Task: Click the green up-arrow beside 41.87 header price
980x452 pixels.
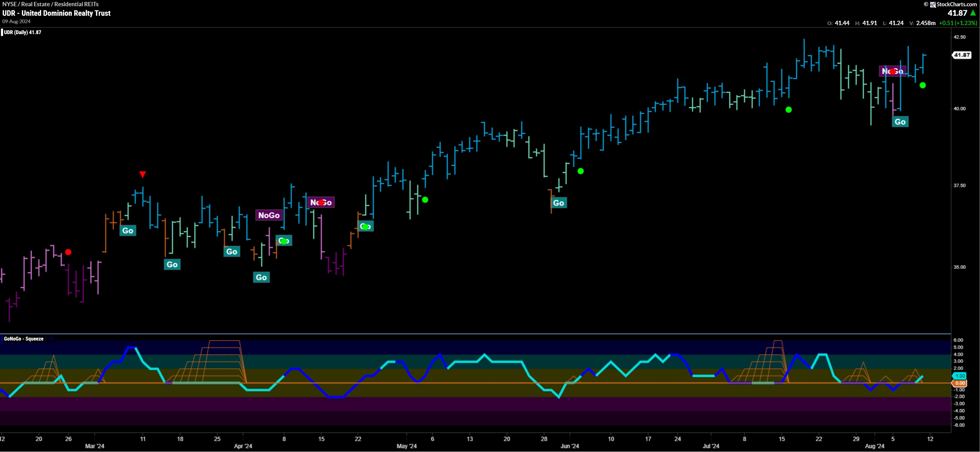Action: click(x=973, y=13)
